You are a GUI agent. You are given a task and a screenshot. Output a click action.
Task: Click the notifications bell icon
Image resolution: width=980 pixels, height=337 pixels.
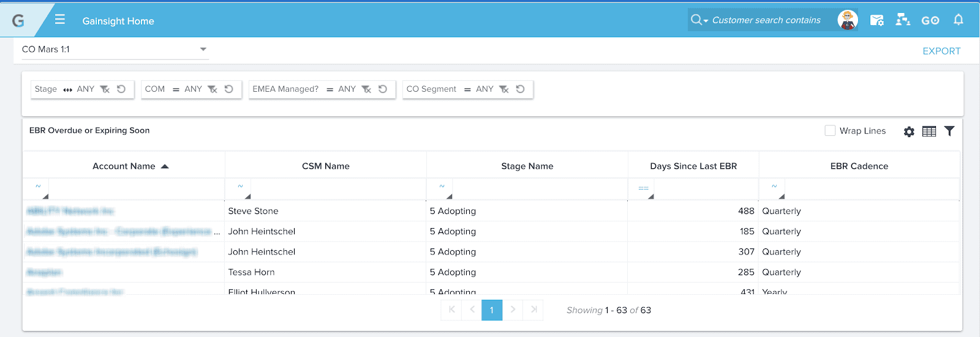click(958, 20)
